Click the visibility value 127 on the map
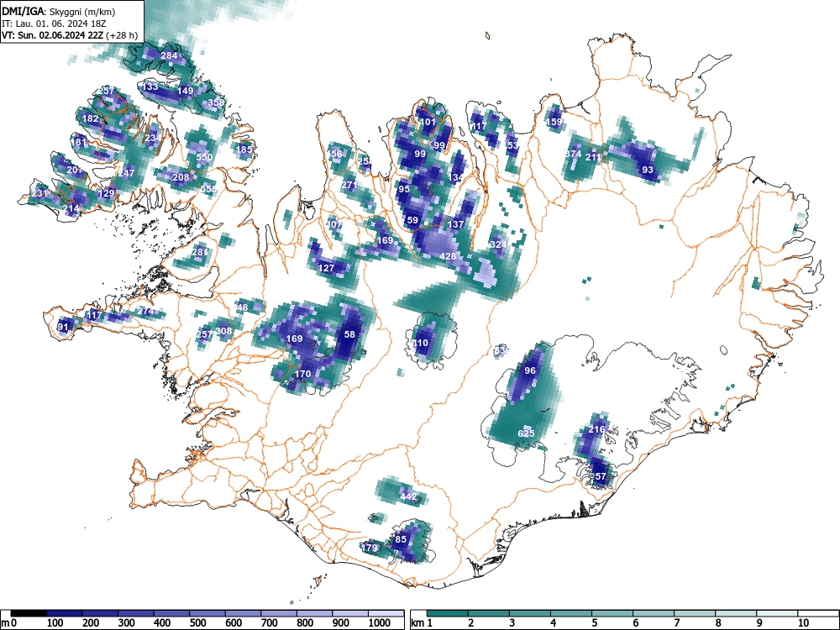The width and height of the screenshot is (840, 630). click(326, 268)
